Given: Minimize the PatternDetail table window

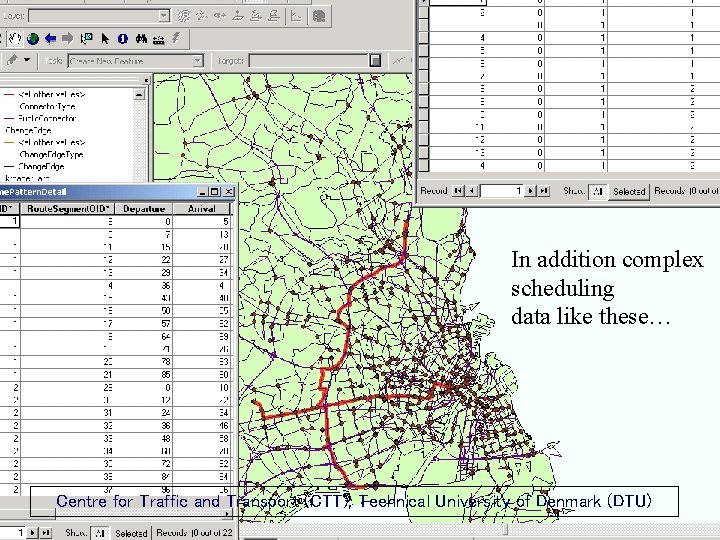Looking at the screenshot, I should point(202,192).
